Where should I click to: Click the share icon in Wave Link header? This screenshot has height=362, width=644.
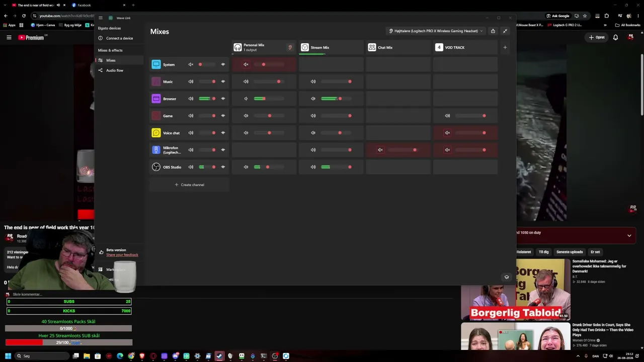tap(493, 31)
